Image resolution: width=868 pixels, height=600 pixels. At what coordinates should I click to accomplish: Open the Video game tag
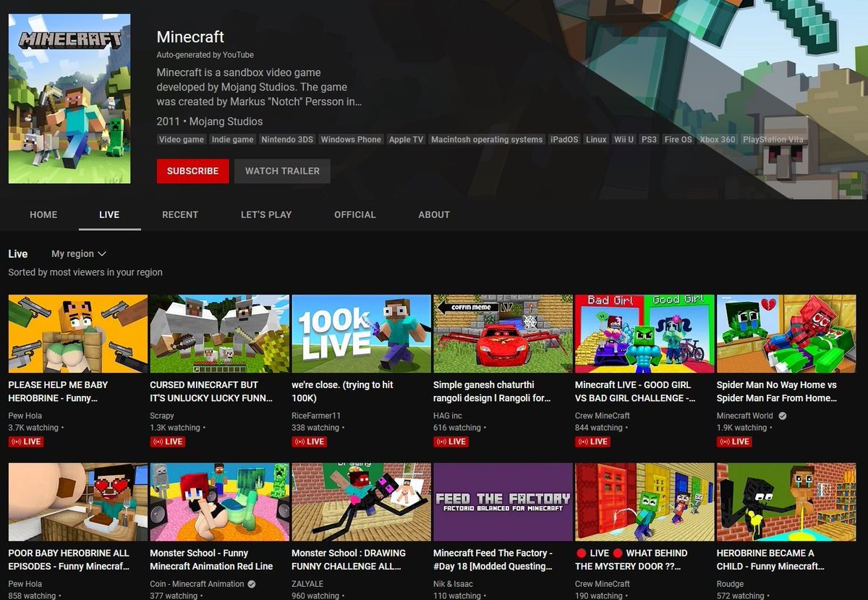182,140
